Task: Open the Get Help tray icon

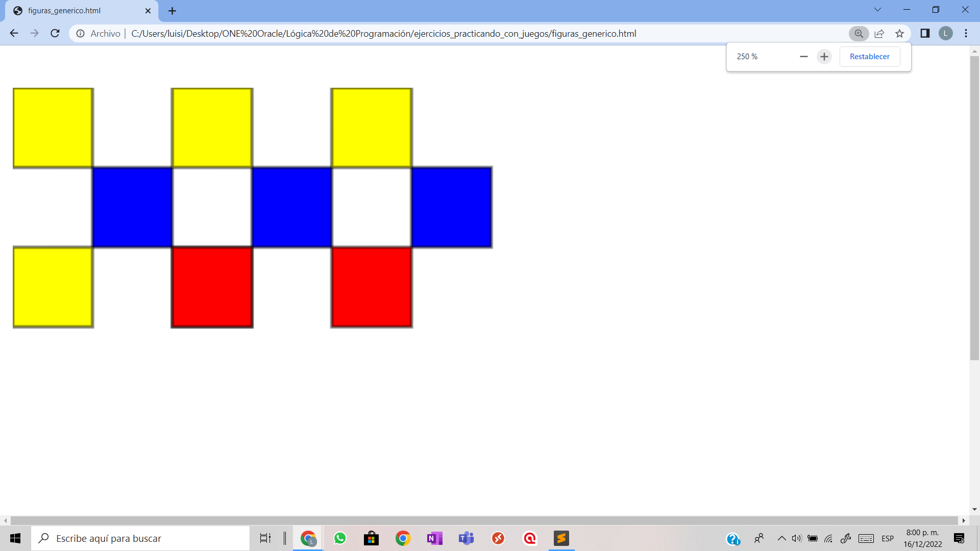Action: point(733,539)
